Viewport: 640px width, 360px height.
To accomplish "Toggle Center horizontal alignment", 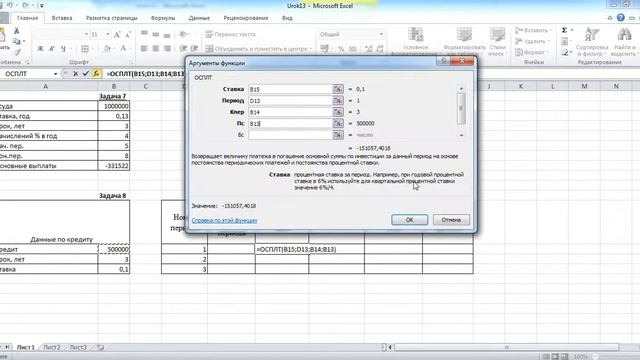I will (156, 49).
